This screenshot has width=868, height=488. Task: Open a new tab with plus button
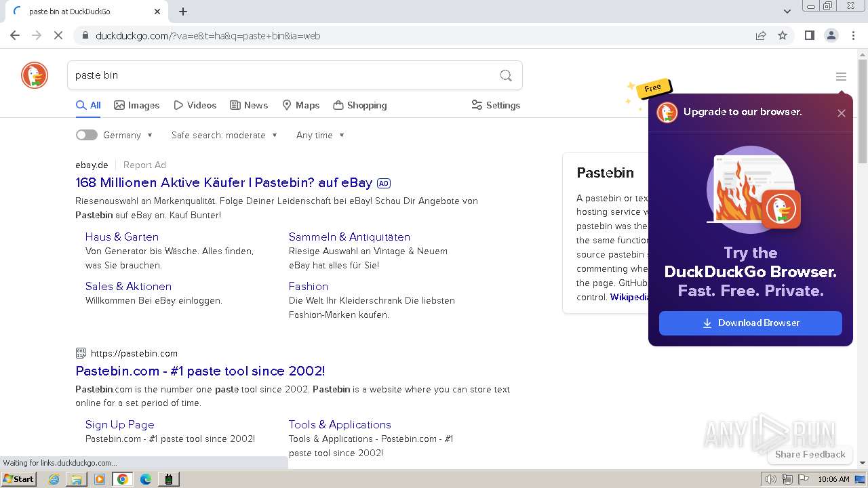[183, 12]
